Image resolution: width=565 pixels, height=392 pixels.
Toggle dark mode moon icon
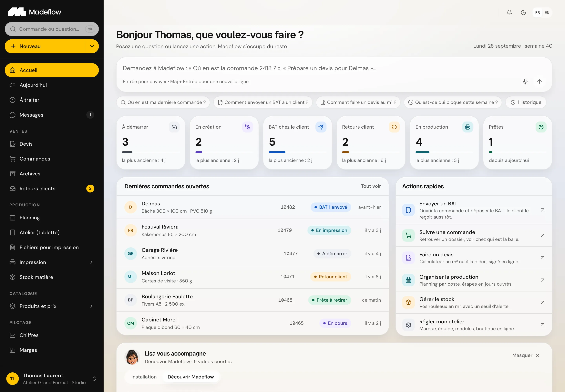point(523,13)
